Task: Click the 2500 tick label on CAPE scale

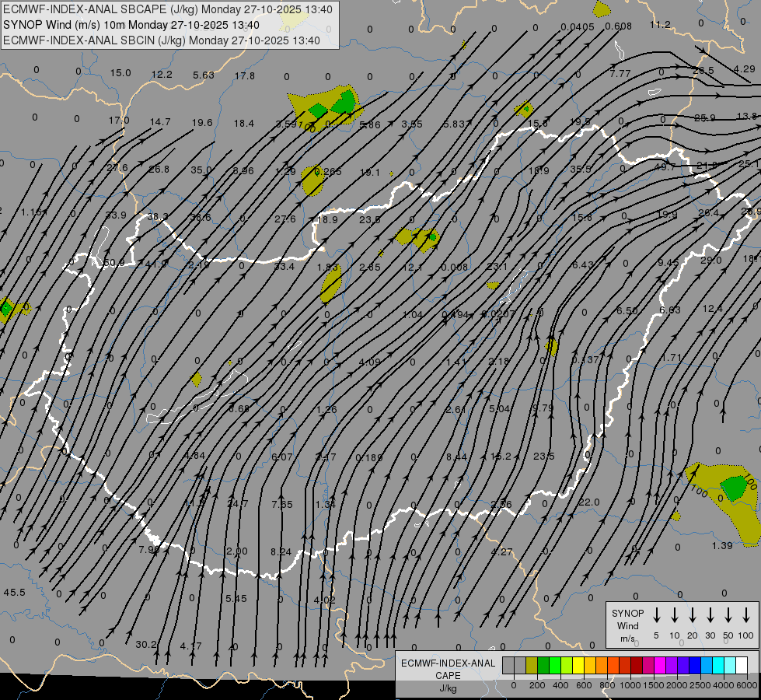Action: click(x=700, y=685)
